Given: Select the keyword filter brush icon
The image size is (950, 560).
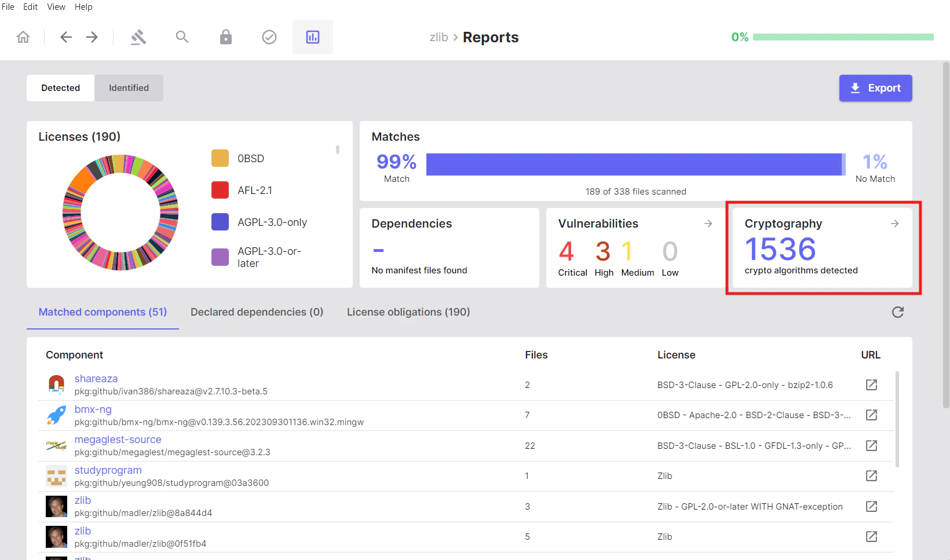Looking at the screenshot, I should click(x=138, y=36).
